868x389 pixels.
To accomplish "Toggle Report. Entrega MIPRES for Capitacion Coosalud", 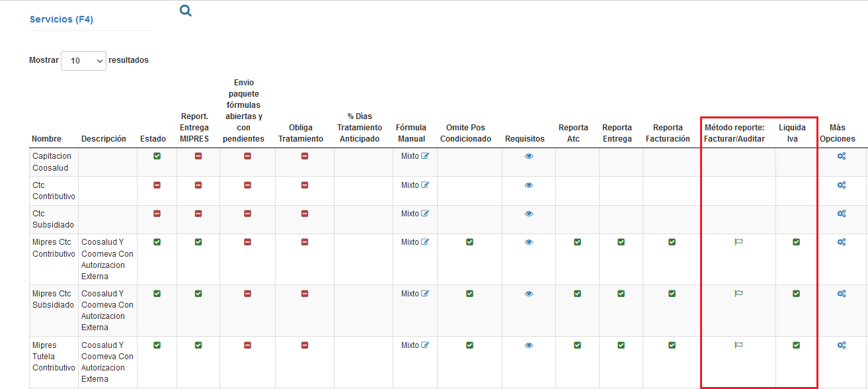I will [198, 156].
